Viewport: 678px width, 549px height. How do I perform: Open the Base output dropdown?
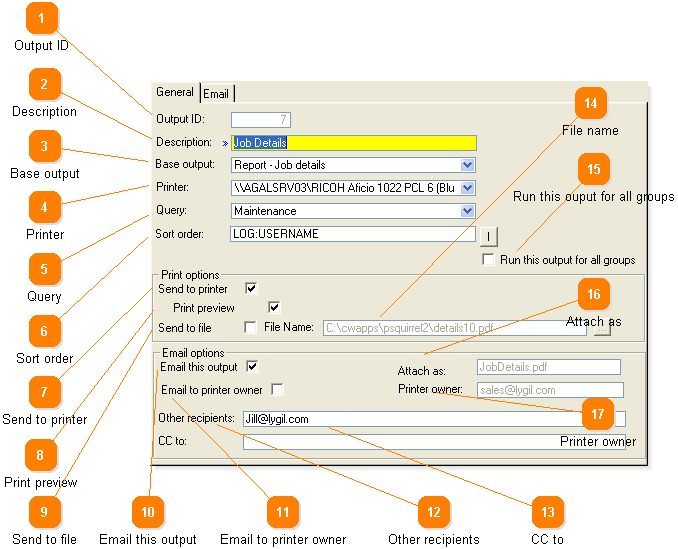(x=467, y=165)
